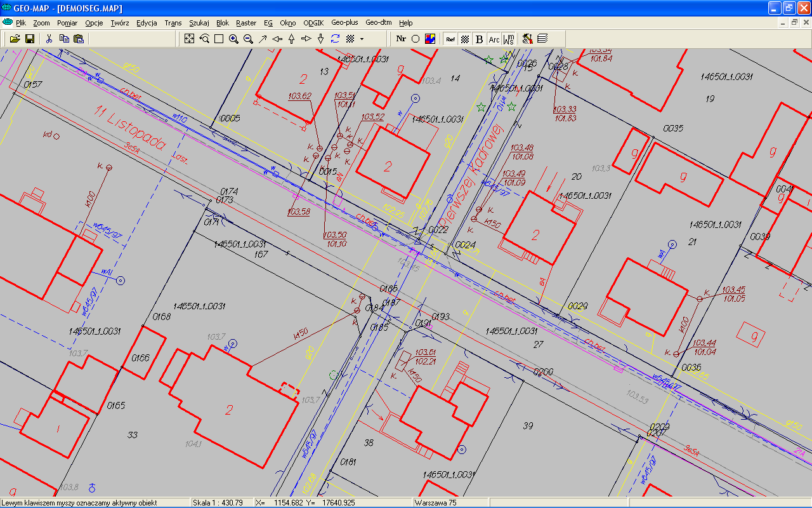Open the Raster menu
Viewport: 812px width, 508px height.
(x=246, y=23)
